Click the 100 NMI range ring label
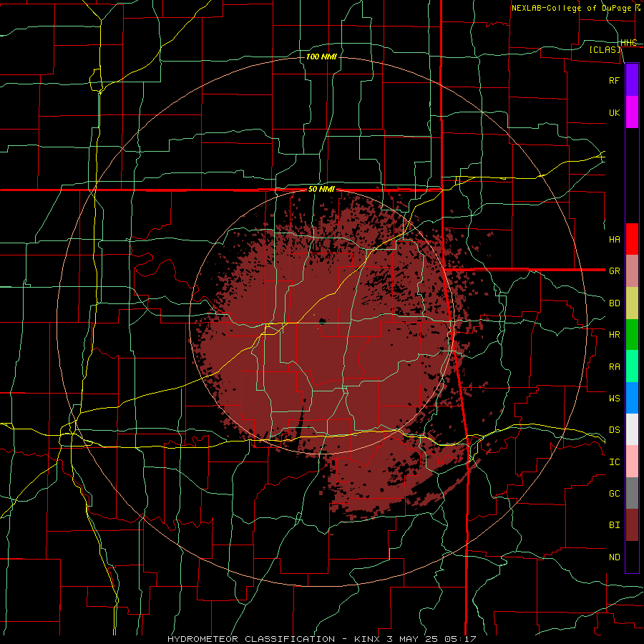This screenshot has height=644, width=644. (x=321, y=57)
